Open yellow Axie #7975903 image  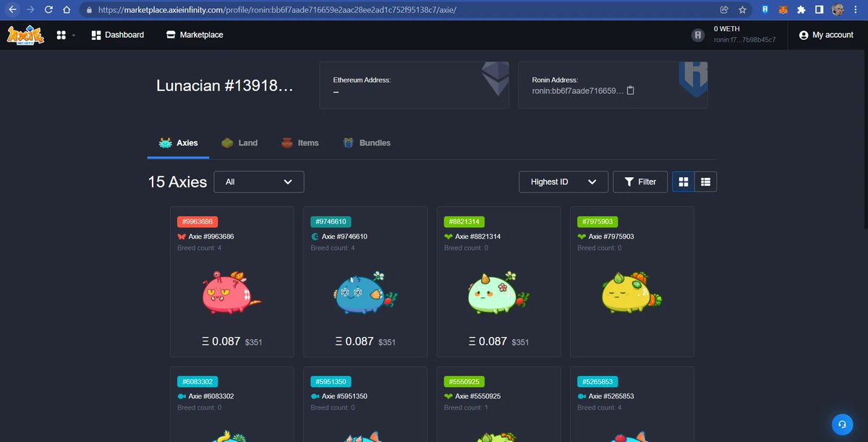[631, 292]
